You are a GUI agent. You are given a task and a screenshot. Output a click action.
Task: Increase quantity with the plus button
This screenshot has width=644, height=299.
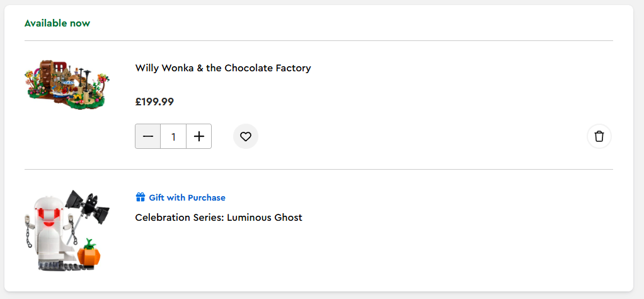click(x=199, y=136)
